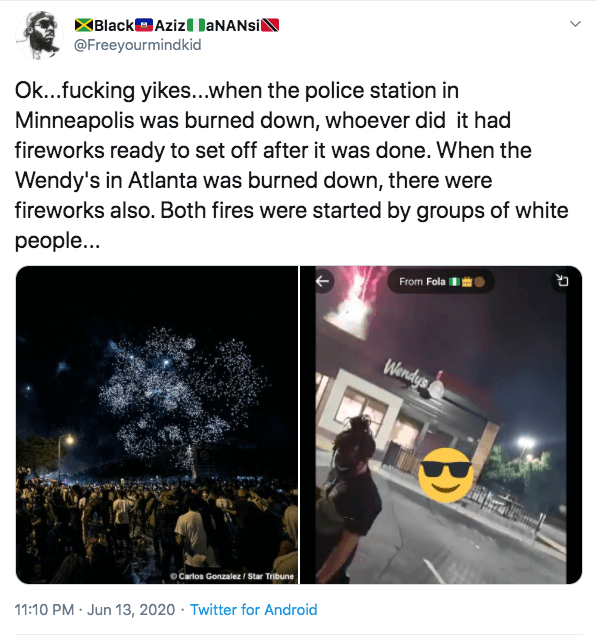Open the 'Twitter for Android' source link
The height and width of the screenshot is (636, 597).
[253, 610]
